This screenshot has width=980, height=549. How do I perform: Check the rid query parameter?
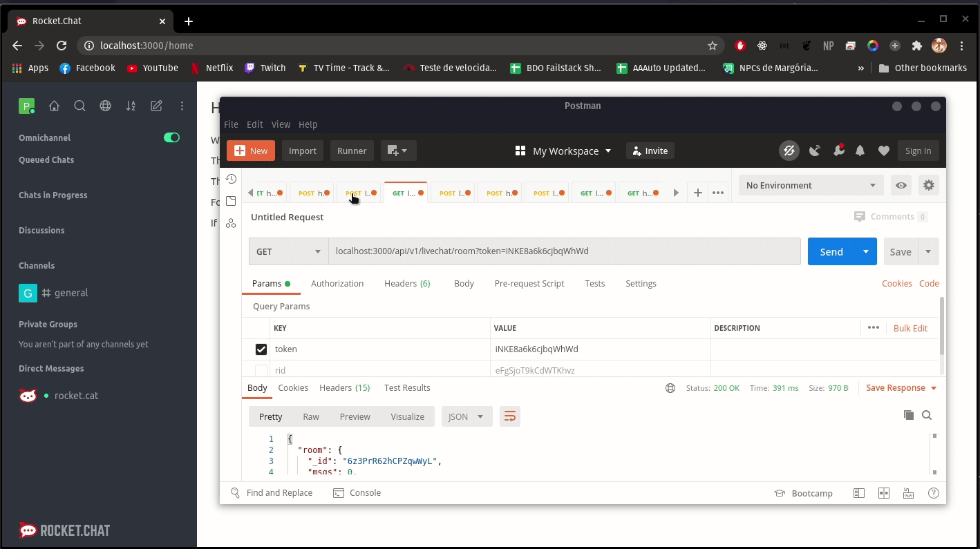(x=261, y=370)
